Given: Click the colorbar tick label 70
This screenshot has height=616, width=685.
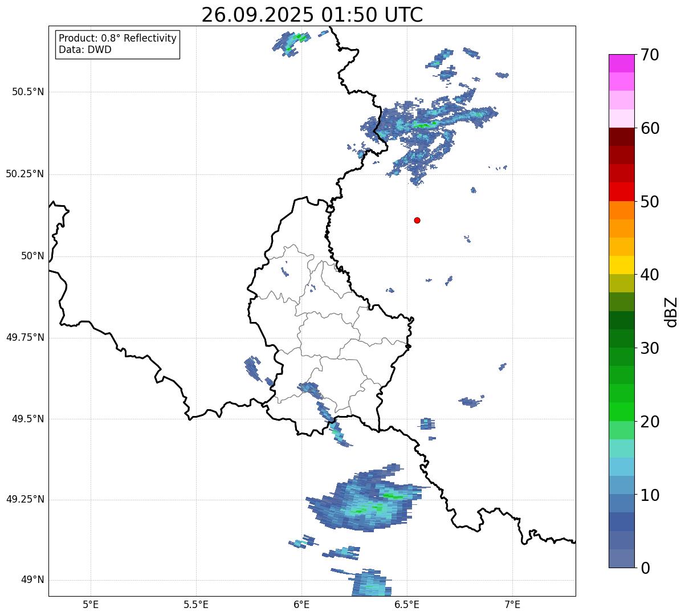Looking at the screenshot, I should (x=650, y=55).
